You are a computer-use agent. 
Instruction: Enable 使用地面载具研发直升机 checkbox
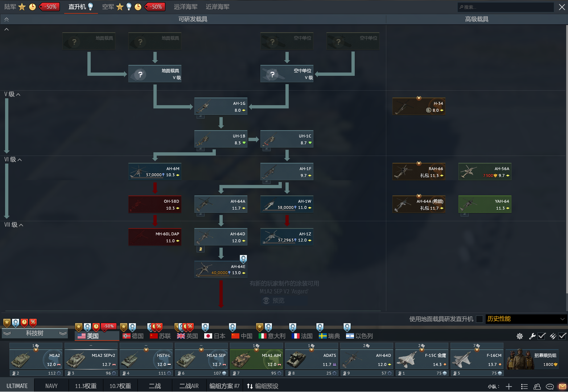coord(479,319)
